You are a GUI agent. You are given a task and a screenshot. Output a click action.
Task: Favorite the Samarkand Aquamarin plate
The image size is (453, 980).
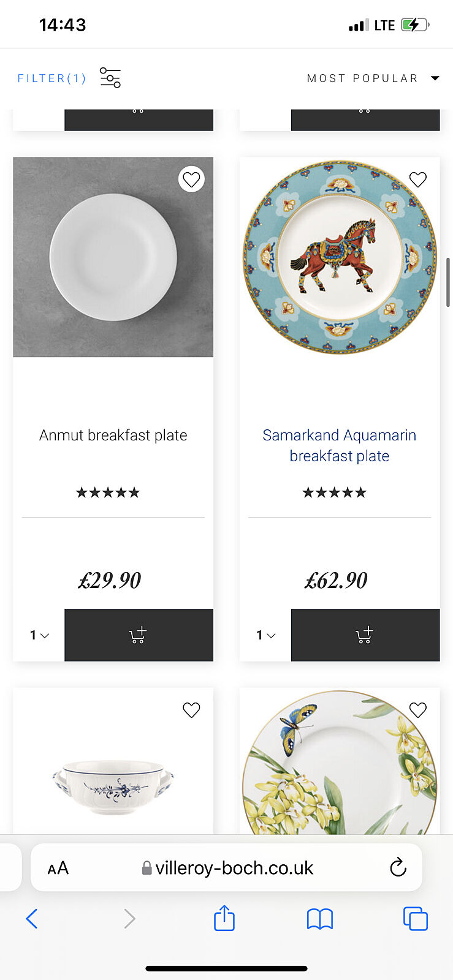[418, 179]
